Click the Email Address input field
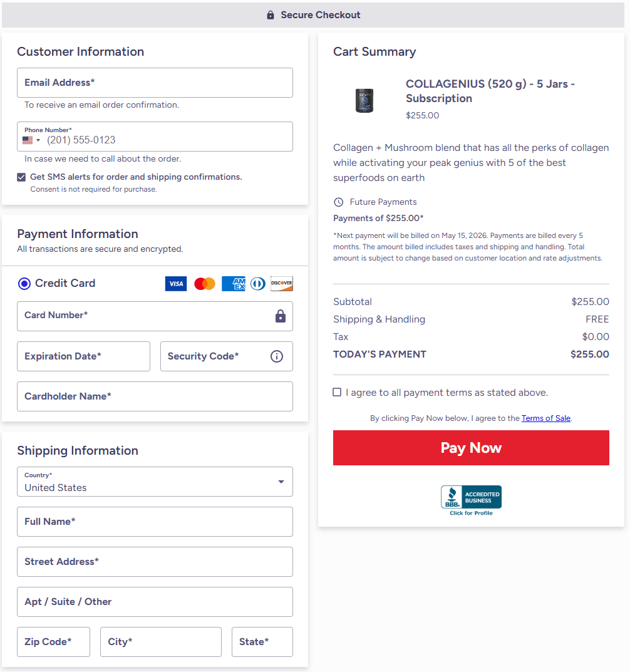The image size is (630, 672). 155,83
